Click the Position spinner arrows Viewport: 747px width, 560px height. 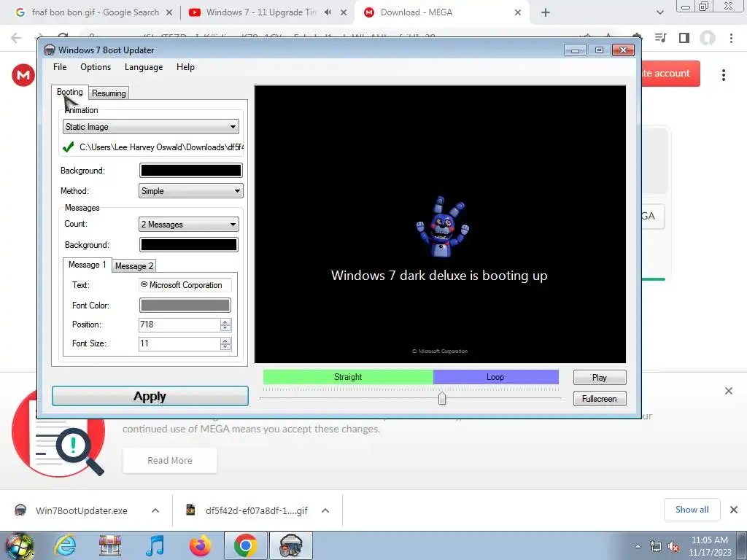click(x=225, y=324)
